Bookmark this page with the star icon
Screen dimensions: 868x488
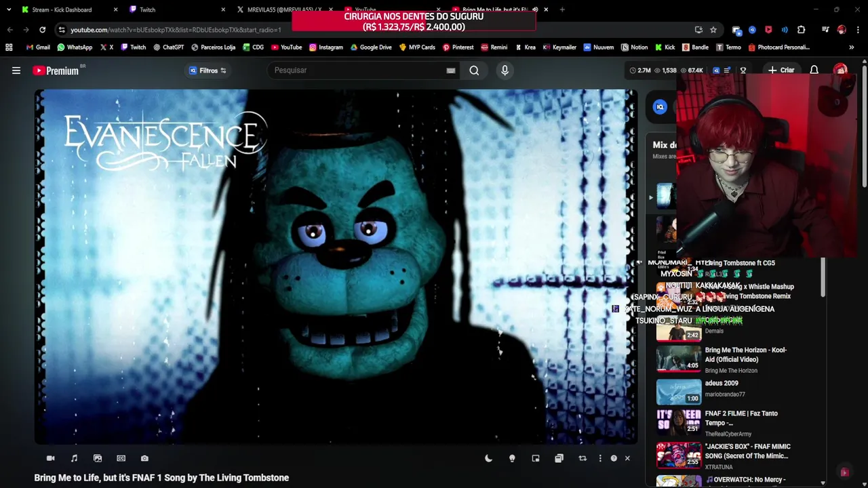(x=713, y=30)
